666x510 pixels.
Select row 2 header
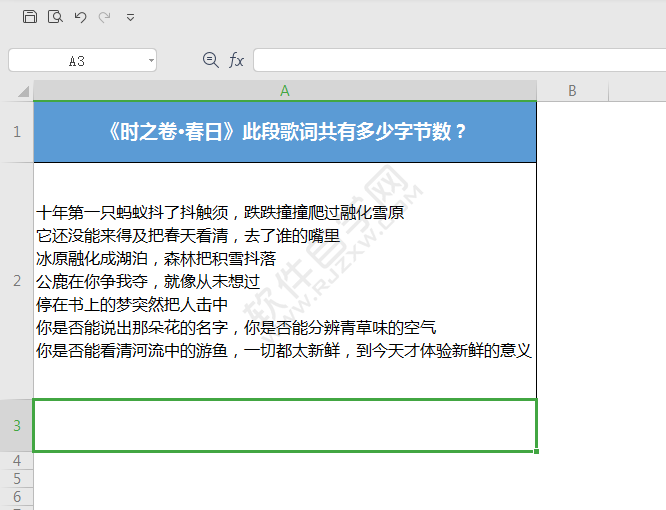click(17, 281)
